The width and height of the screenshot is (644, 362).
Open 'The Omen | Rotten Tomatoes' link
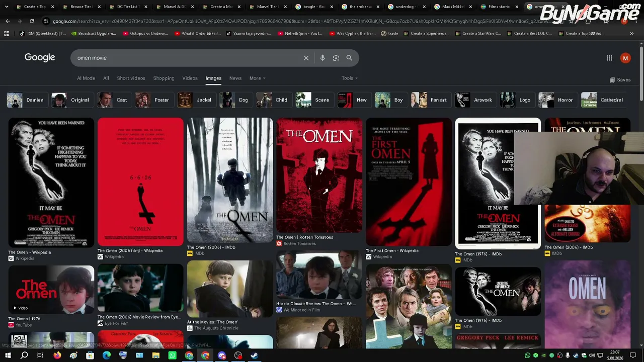(x=304, y=237)
